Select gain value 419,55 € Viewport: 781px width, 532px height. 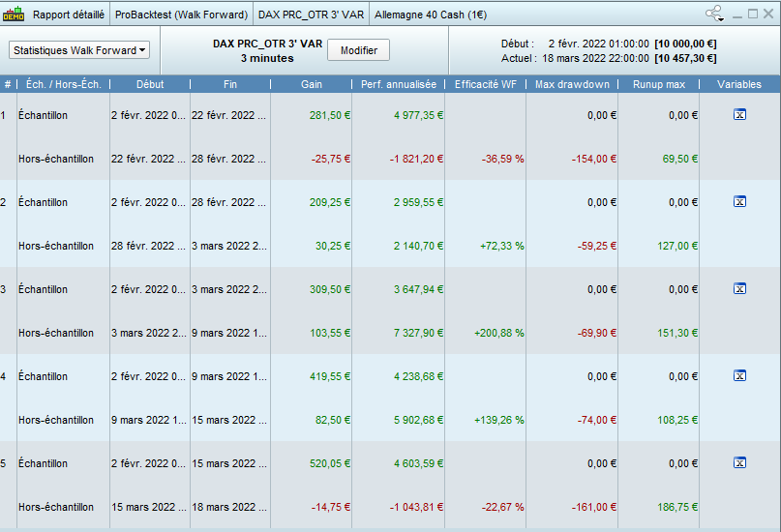tap(330, 376)
